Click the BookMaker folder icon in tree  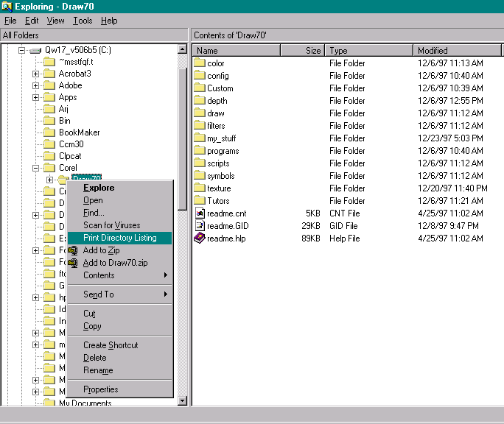click(x=49, y=132)
